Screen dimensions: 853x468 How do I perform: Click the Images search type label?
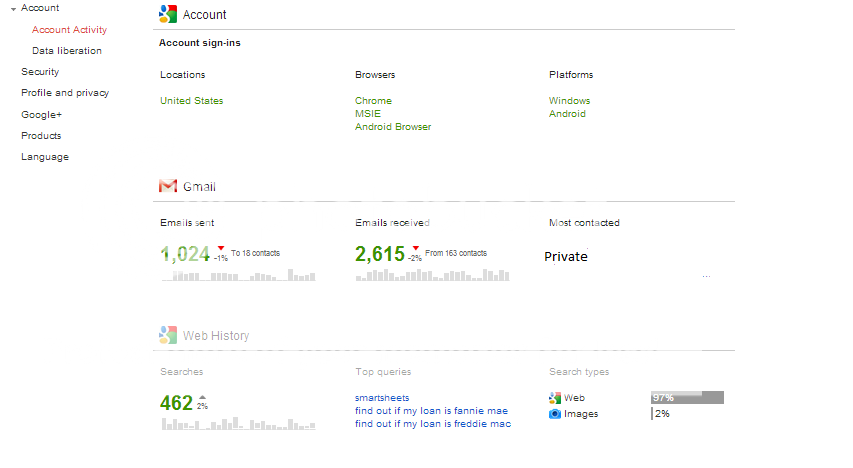click(x=580, y=414)
